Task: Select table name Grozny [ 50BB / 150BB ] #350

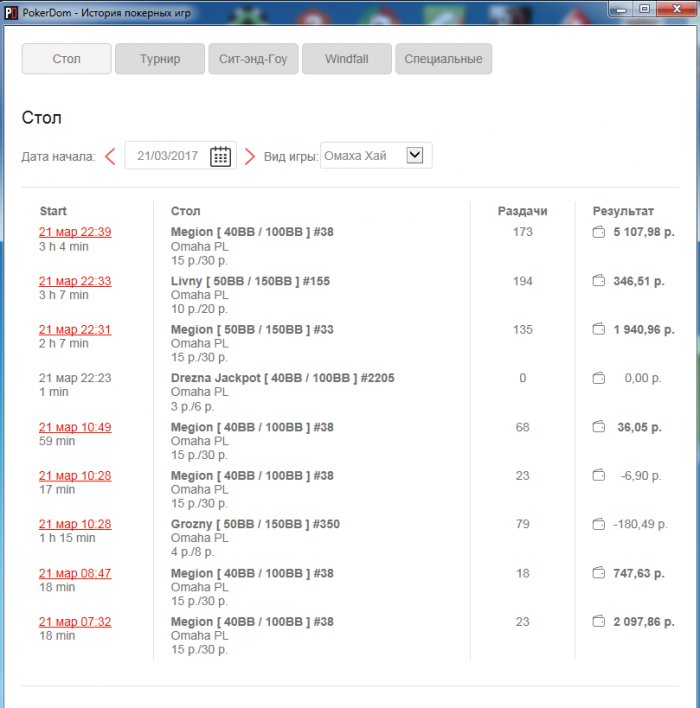Action: tap(255, 524)
